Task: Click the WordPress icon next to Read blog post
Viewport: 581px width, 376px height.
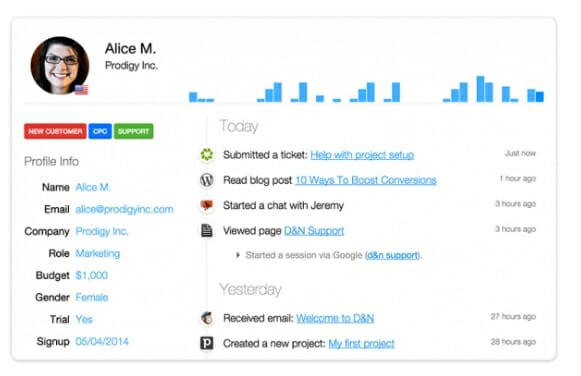Action: click(x=207, y=180)
